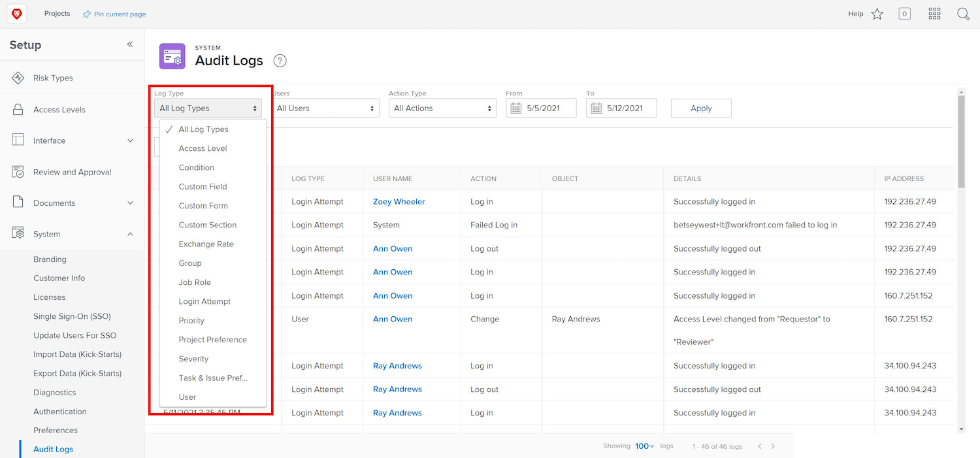
Task: Open the All Actions dropdown
Action: tap(442, 107)
